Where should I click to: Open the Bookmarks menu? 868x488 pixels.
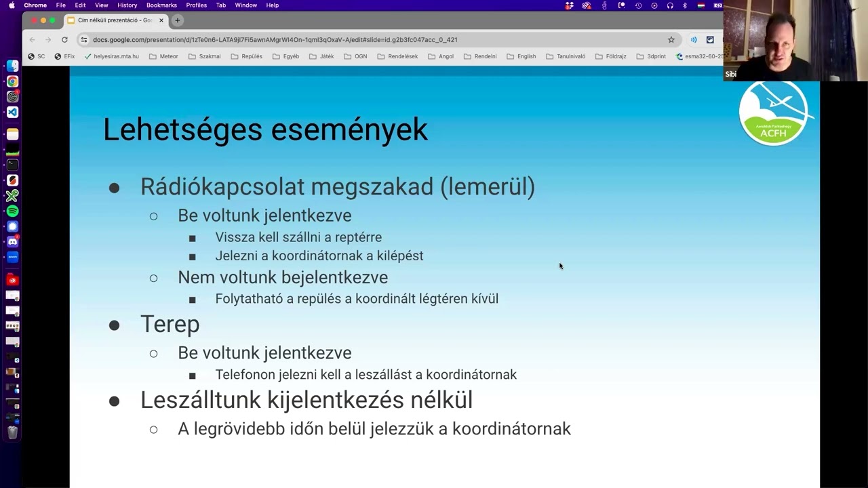(161, 5)
